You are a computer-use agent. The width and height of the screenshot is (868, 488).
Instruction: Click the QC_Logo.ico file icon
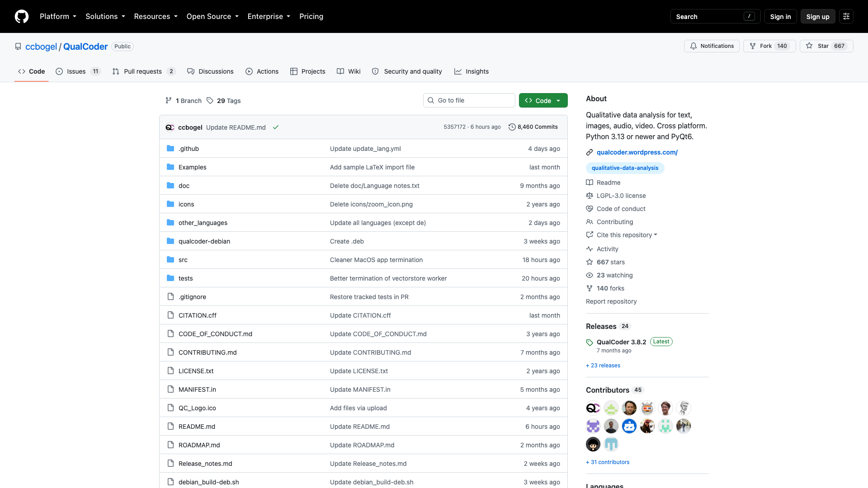pos(170,408)
